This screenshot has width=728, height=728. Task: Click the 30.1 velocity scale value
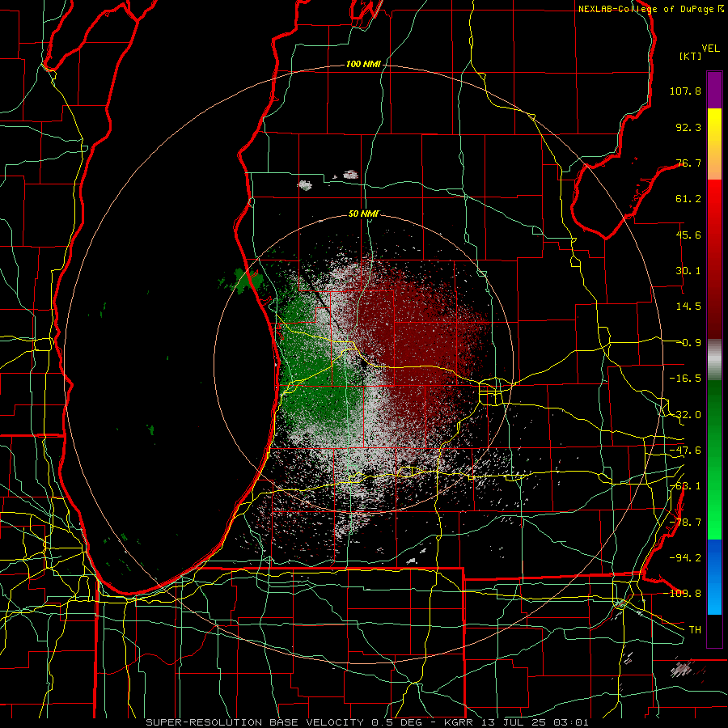[x=688, y=271]
